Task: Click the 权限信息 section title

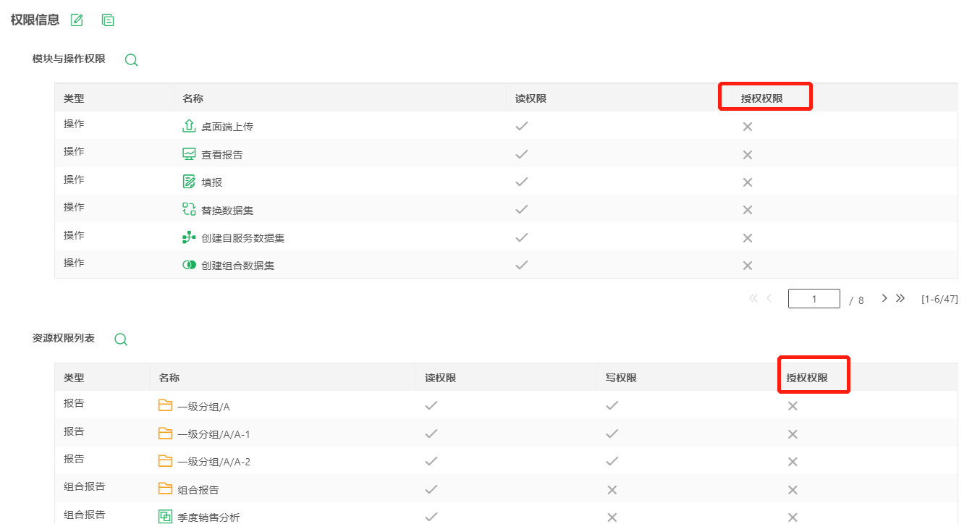Action: (x=35, y=20)
